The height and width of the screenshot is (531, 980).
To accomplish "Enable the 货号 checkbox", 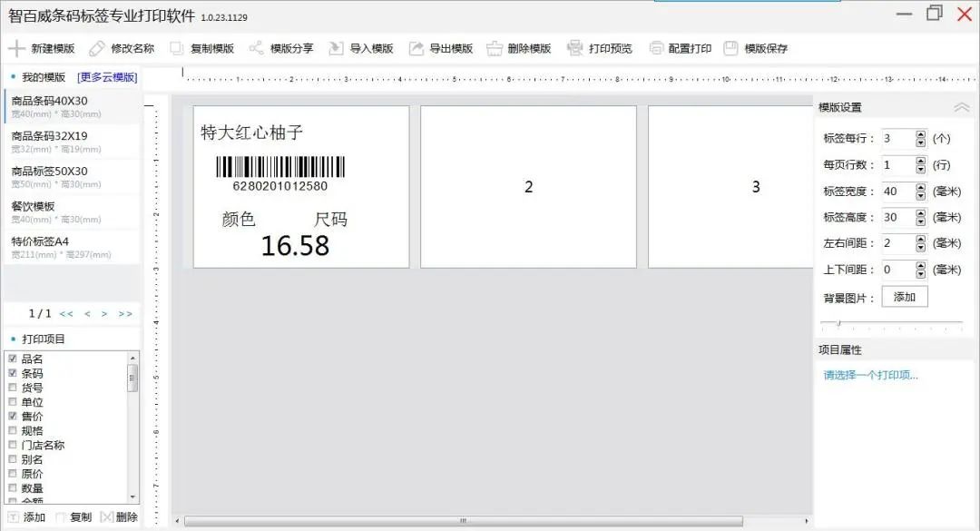I will pyautogui.click(x=13, y=388).
